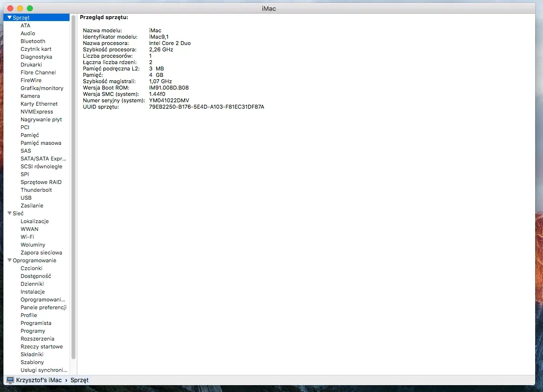The height and width of the screenshot is (392, 543).
Task: Collapse the Sieć section triangle
Action: (x=9, y=213)
